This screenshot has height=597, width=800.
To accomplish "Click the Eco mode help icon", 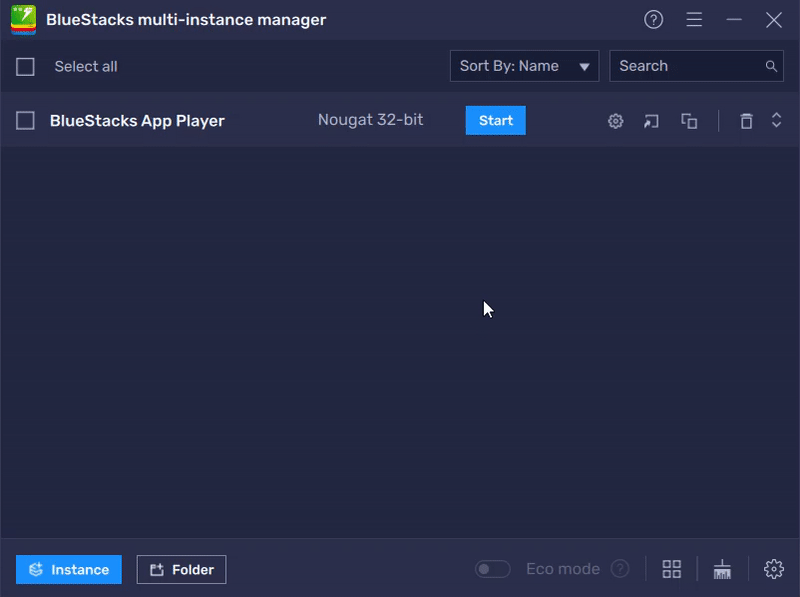I will 620,568.
